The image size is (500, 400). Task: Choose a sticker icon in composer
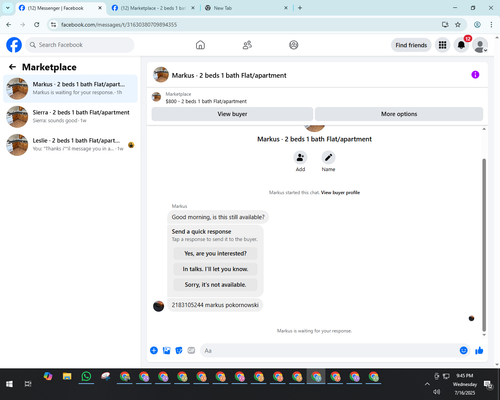pos(179,350)
